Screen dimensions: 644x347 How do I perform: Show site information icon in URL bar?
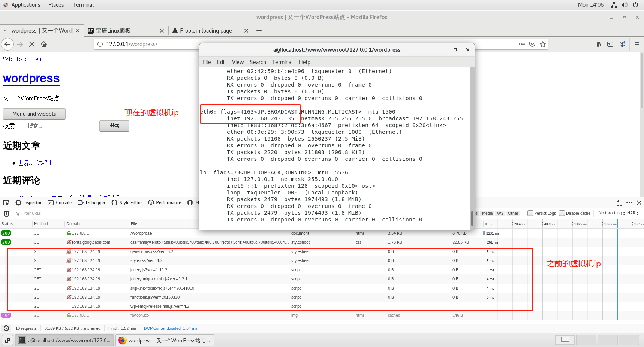click(x=100, y=44)
